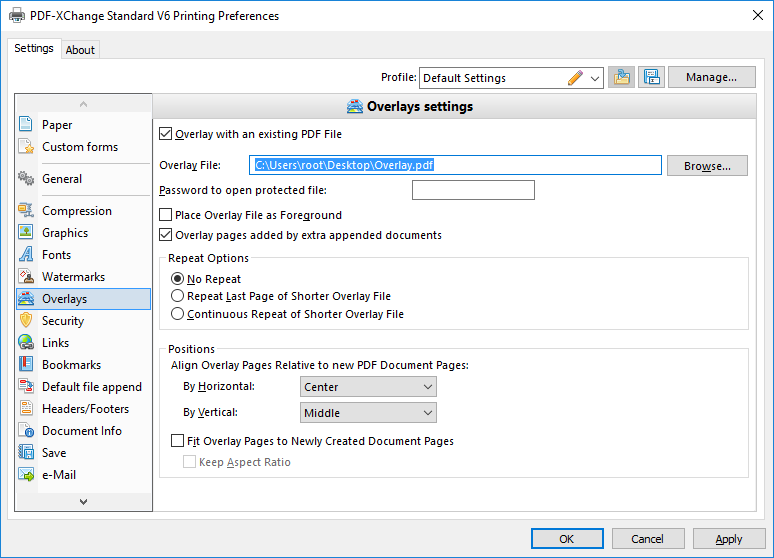
Task: Click the General gears icon
Action: [26, 178]
